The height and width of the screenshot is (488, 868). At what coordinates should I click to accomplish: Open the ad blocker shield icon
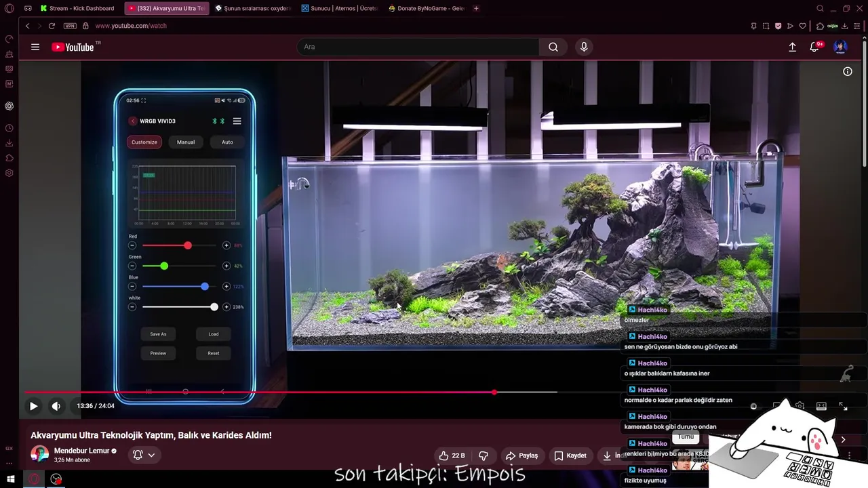click(x=778, y=26)
